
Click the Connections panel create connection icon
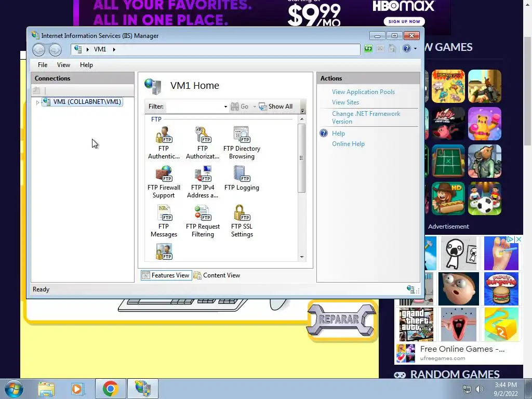click(37, 90)
